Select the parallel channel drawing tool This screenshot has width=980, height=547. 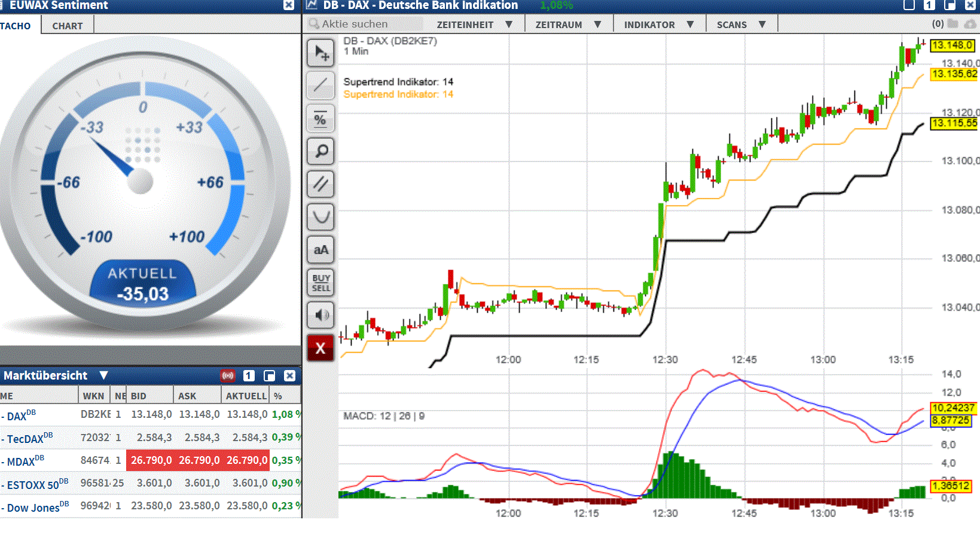pyautogui.click(x=320, y=184)
